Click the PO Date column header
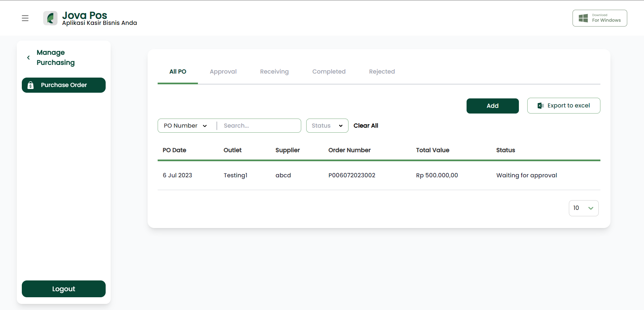 pos(174,150)
